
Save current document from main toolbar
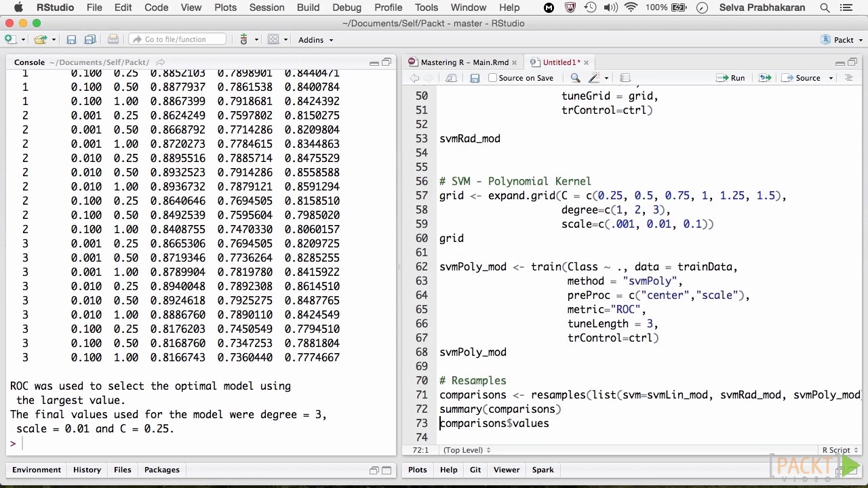[71, 39]
